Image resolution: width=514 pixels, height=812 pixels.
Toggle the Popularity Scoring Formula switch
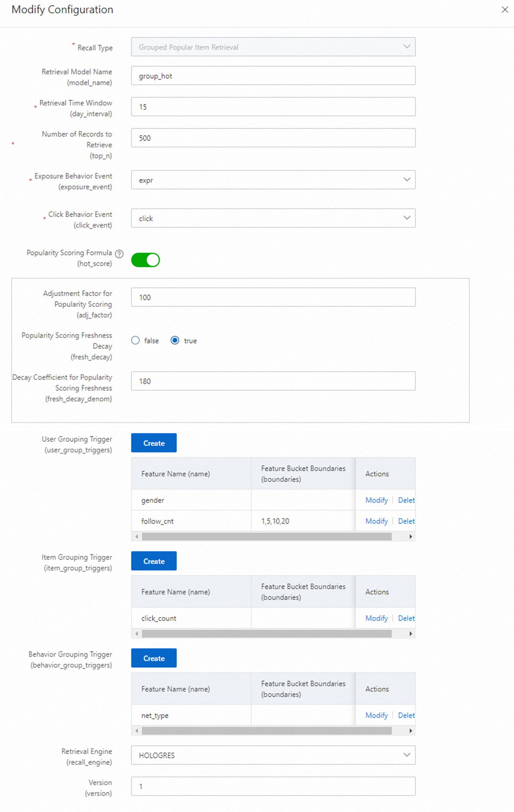coord(145,260)
